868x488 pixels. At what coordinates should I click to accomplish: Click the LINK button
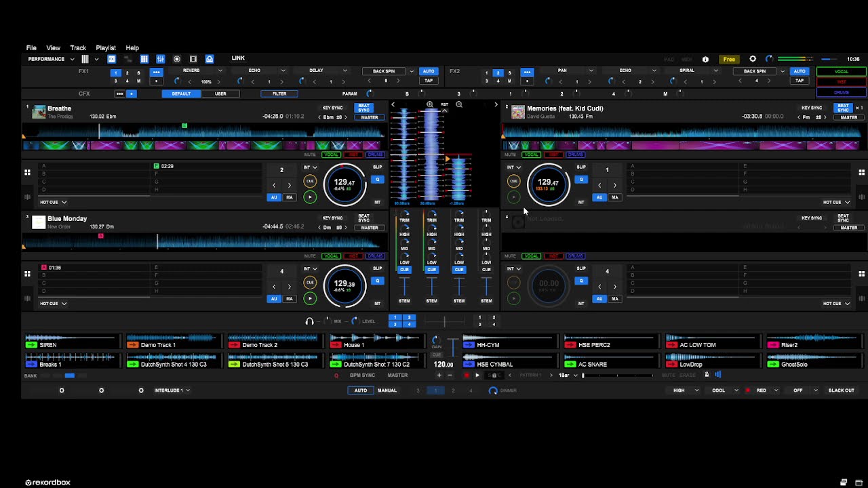pos(238,58)
